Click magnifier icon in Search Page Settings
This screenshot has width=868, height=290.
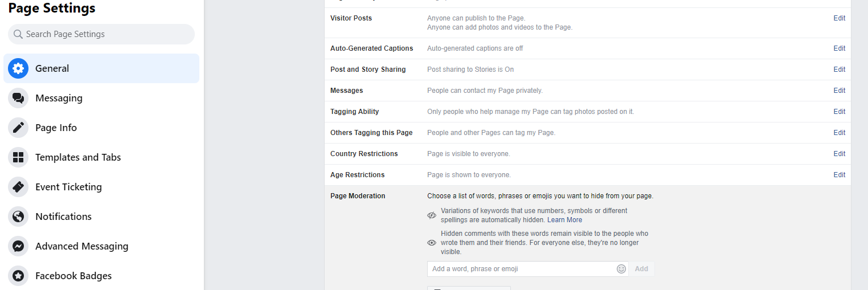coord(18,34)
